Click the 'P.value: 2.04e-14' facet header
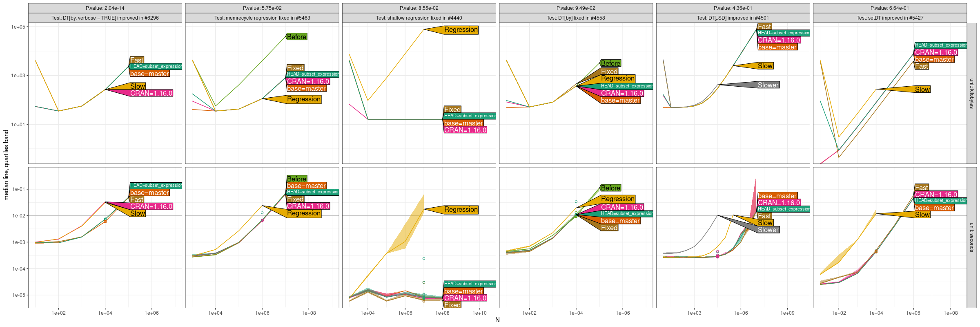Viewport: 980px width, 327px height. 105,8
